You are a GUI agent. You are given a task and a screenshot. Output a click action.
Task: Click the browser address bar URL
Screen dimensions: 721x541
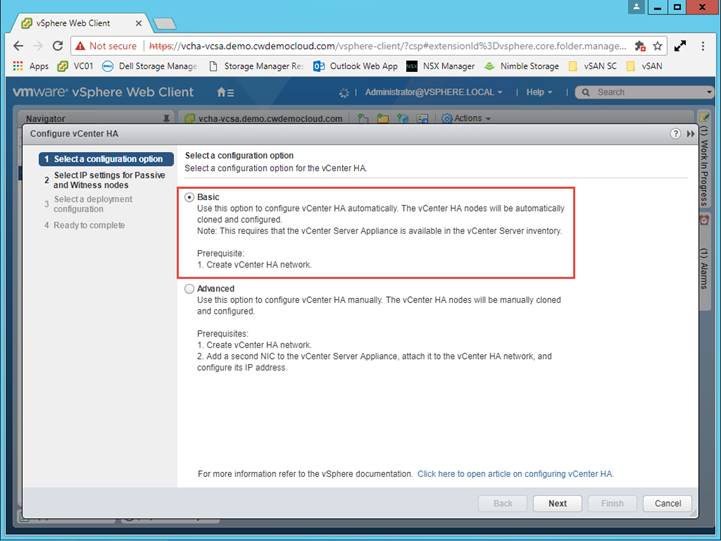point(387,46)
